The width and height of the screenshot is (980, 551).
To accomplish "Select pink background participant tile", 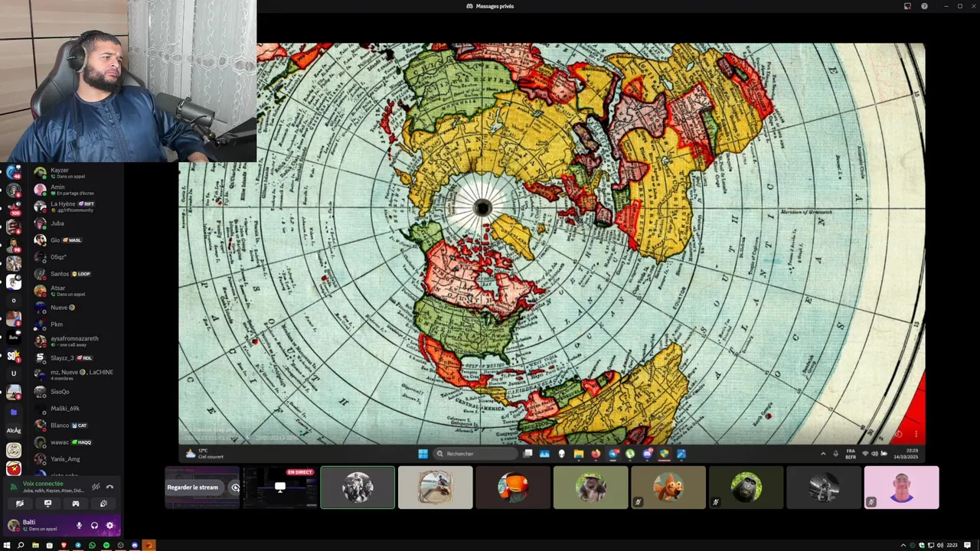I will tap(901, 487).
